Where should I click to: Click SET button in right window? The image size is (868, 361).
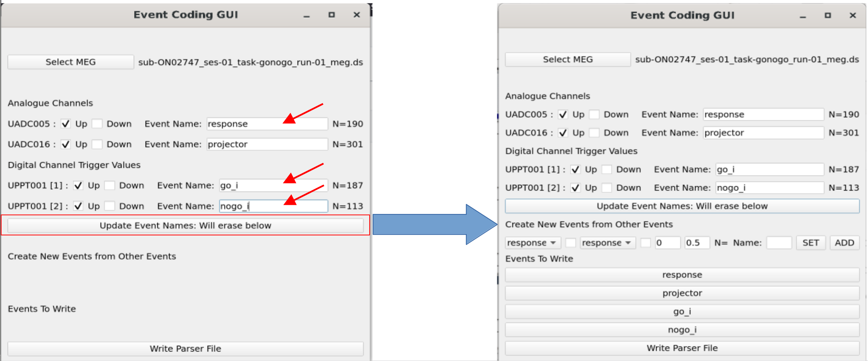(x=810, y=243)
